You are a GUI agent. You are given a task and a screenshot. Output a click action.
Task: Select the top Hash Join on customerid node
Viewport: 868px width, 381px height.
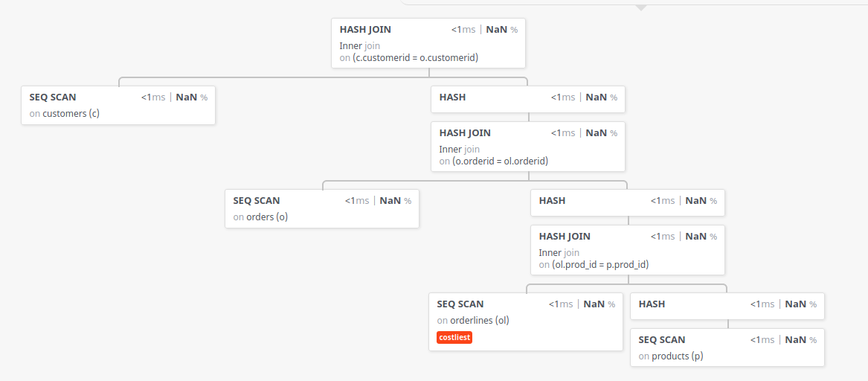365,30
